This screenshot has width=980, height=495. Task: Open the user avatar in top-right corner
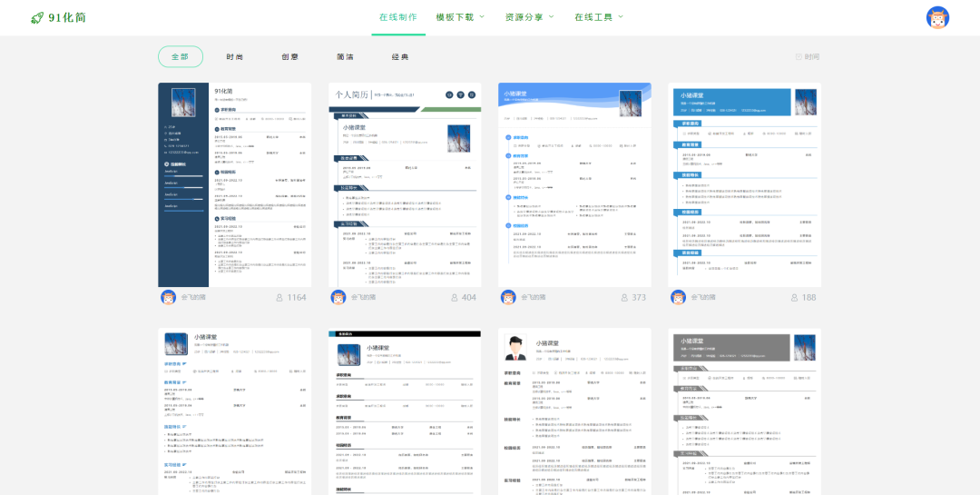tap(937, 17)
